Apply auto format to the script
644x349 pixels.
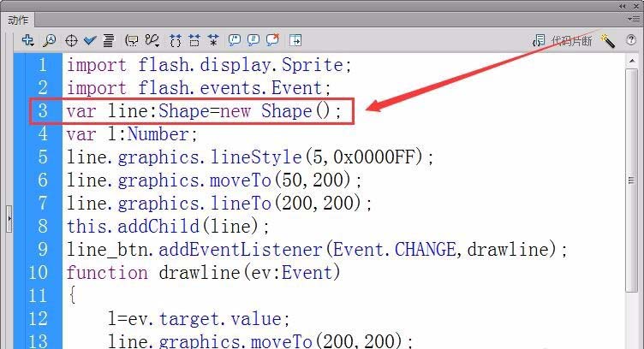click(x=109, y=40)
